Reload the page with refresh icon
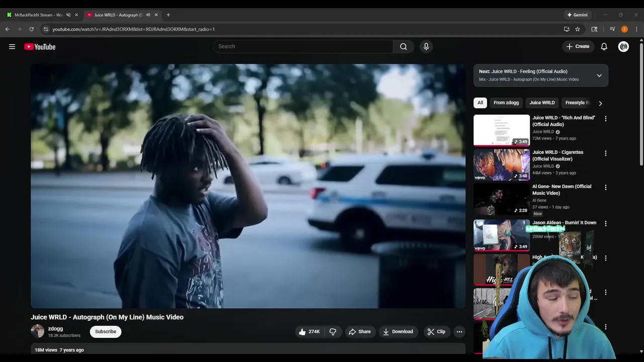644x362 pixels. (31, 29)
